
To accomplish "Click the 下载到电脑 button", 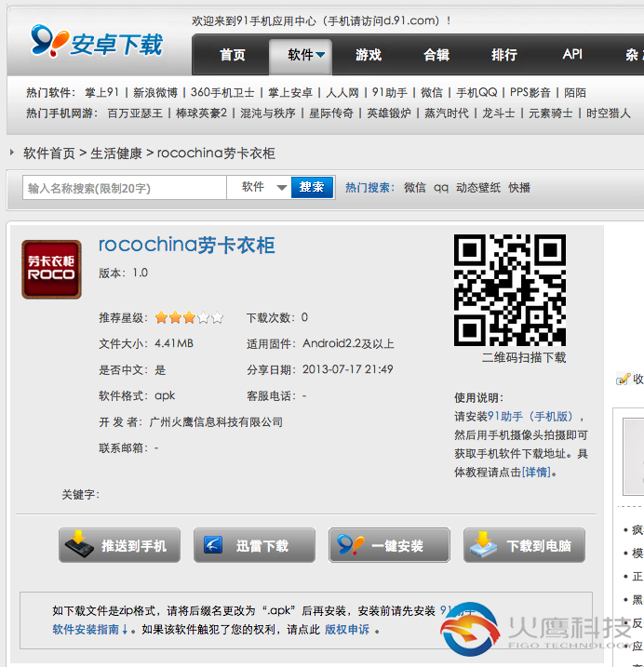I will pyautogui.click(x=523, y=546).
